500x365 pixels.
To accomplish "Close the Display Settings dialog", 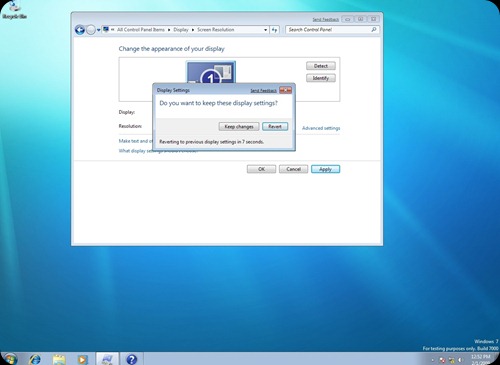I will pyautogui.click(x=285, y=90).
